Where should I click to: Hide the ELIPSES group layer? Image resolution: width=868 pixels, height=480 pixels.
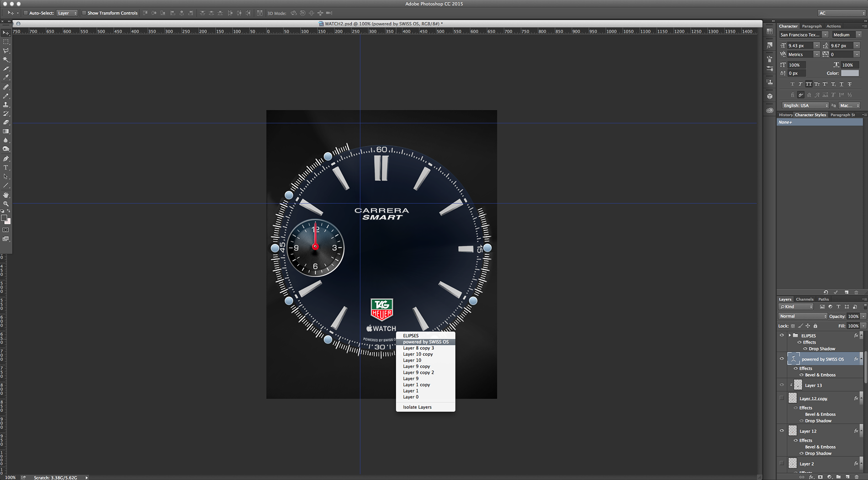click(x=782, y=335)
